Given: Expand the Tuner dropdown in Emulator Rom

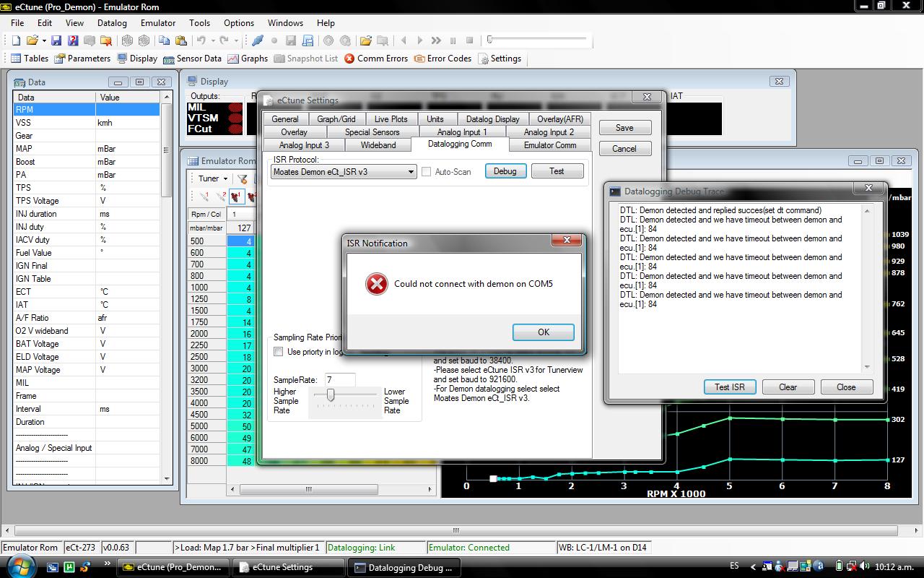Looking at the screenshot, I should coord(213,178).
